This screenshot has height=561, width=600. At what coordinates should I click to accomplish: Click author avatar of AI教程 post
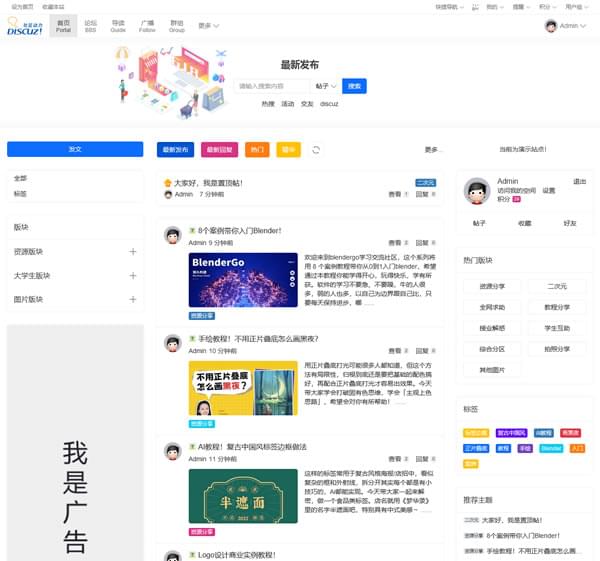pos(173,451)
